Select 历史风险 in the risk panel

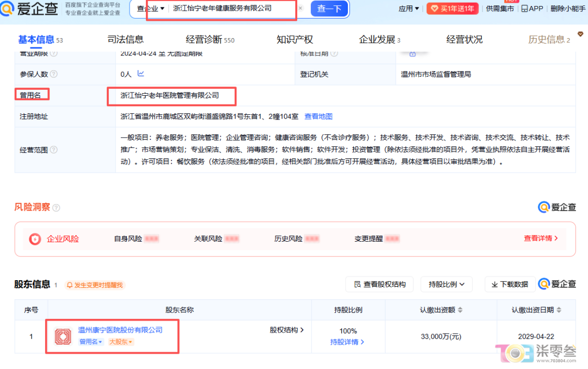(x=297, y=238)
